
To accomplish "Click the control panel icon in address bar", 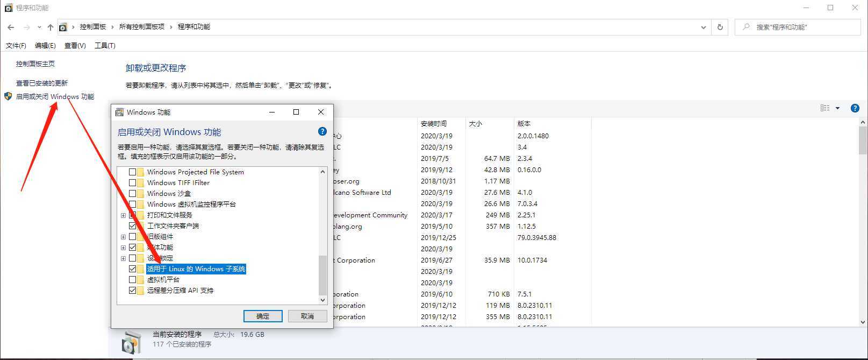I will click(63, 27).
